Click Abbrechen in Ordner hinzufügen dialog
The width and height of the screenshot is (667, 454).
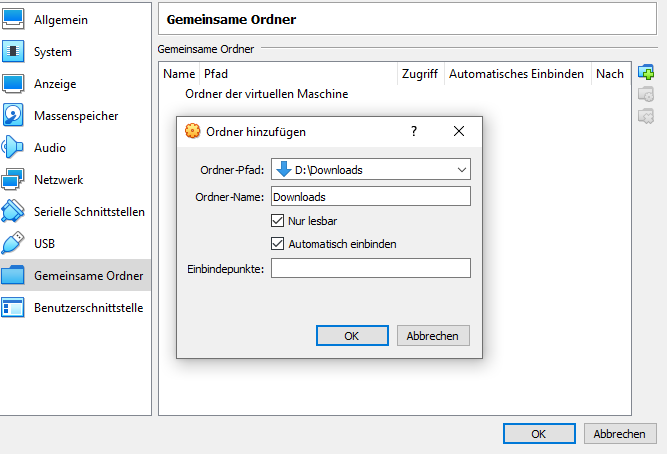tap(433, 336)
